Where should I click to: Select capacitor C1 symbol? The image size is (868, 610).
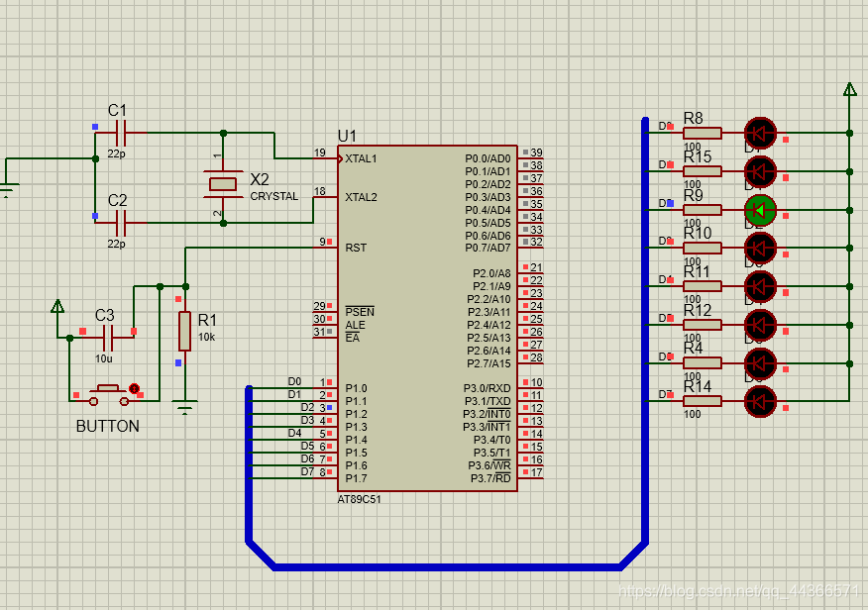coord(120,132)
